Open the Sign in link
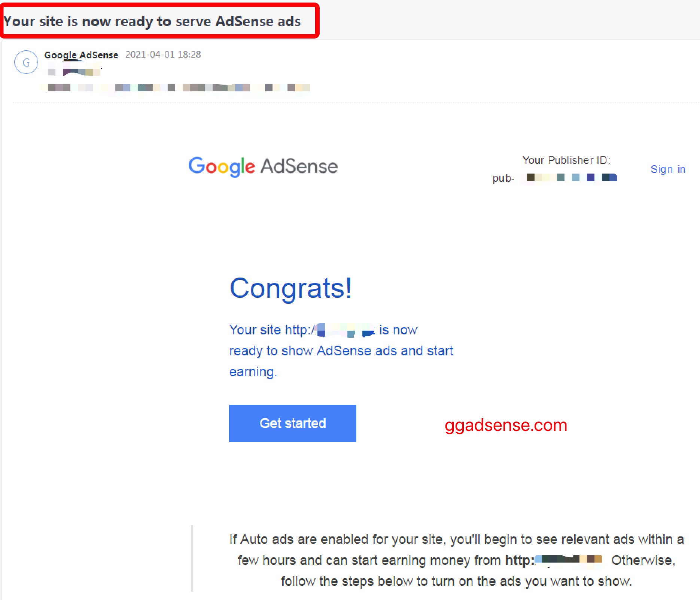 (x=668, y=169)
